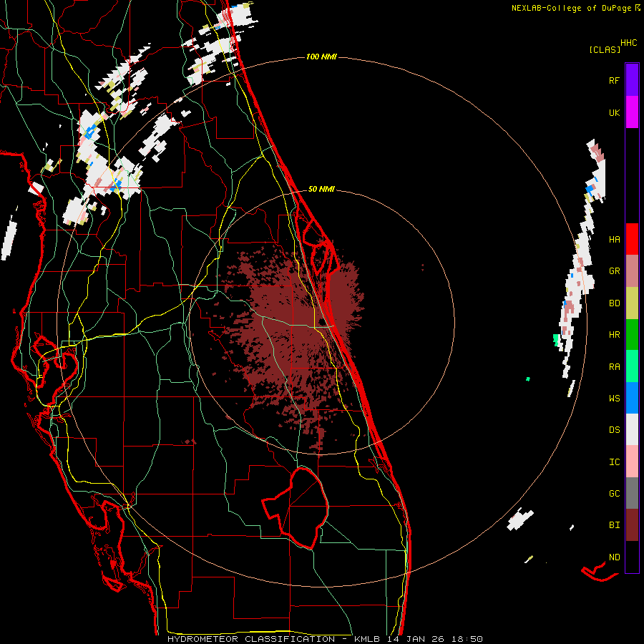Image resolution: width=644 pixels, height=644 pixels.
Task: Click the 100 NMI range ring label
Action: [x=321, y=57]
